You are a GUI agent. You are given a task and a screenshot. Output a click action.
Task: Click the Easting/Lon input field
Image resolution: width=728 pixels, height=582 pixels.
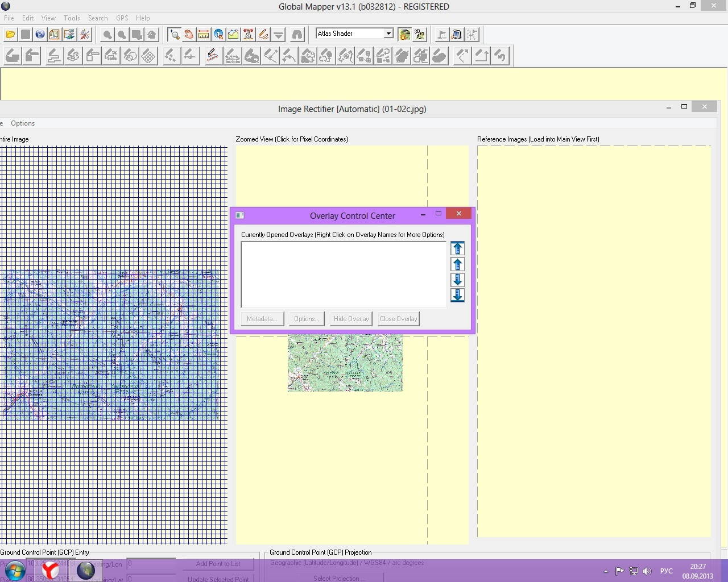click(x=151, y=563)
